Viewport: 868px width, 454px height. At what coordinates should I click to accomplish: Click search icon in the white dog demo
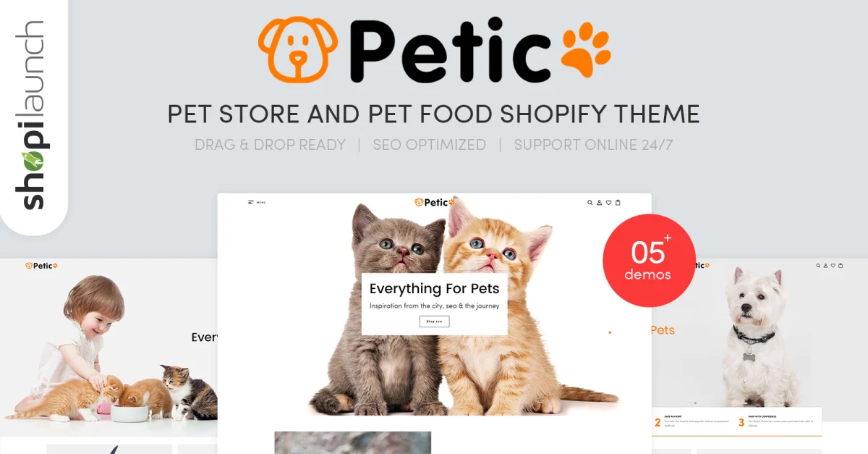818,266
